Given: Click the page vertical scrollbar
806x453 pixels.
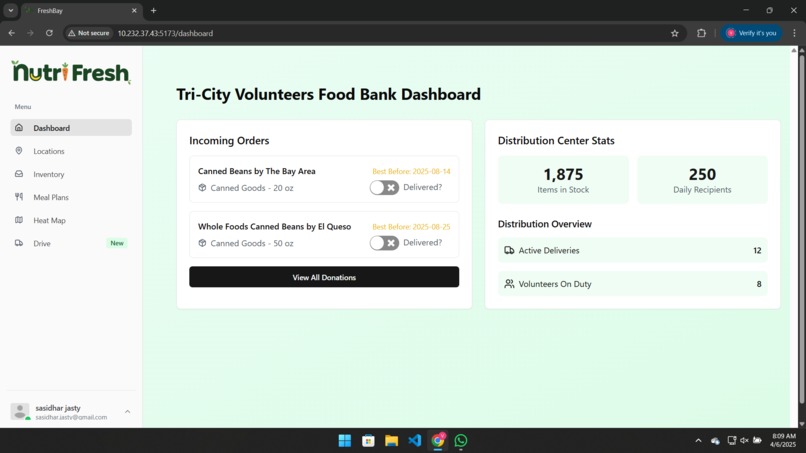Looking at the screenshot, I should 802,229.
